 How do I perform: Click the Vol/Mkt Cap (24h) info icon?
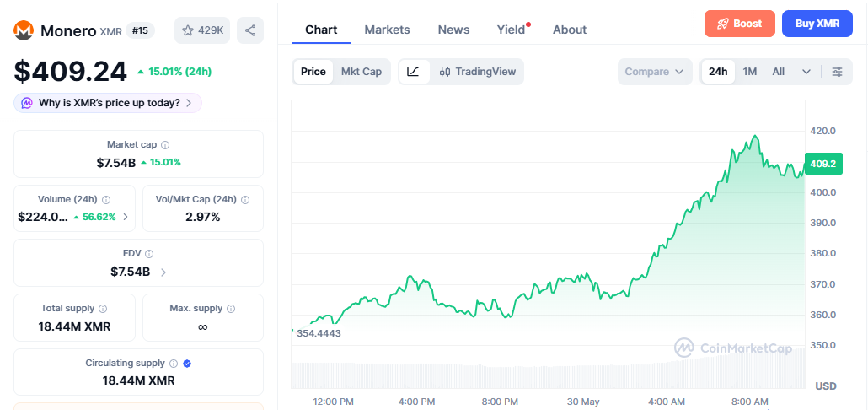[245, 199]
